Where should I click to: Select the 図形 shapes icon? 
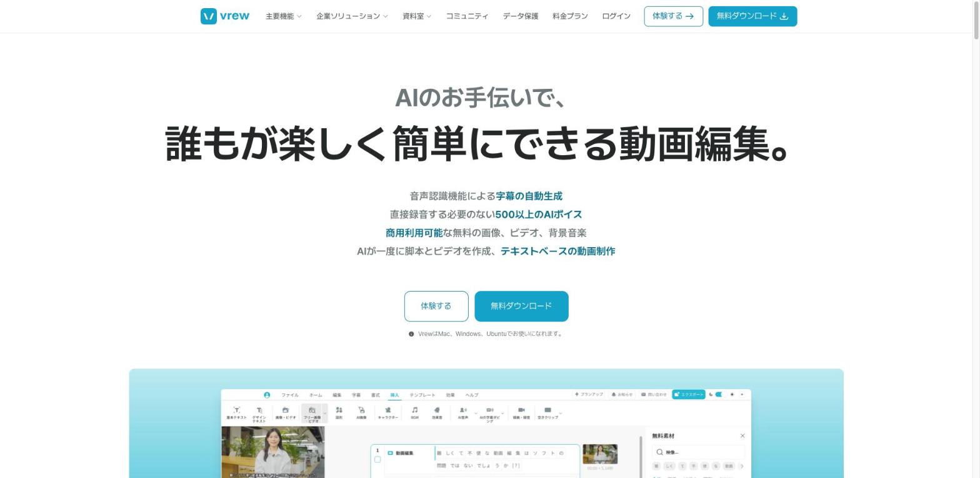click(x=339, y=410)
